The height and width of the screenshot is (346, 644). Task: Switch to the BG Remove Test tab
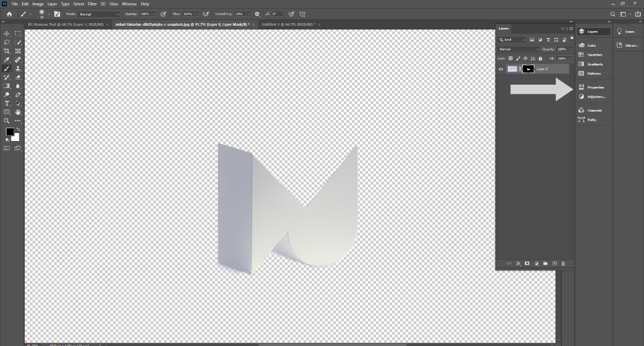click(65, 25)
